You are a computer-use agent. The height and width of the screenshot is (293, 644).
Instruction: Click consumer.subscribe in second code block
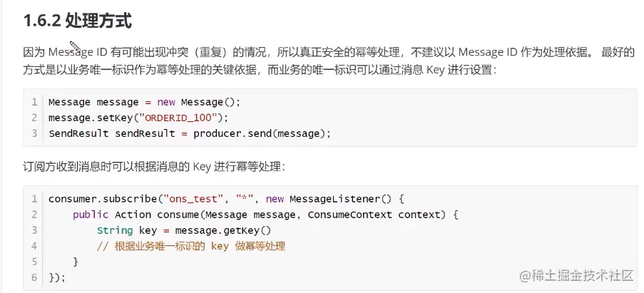click(103, 199)
